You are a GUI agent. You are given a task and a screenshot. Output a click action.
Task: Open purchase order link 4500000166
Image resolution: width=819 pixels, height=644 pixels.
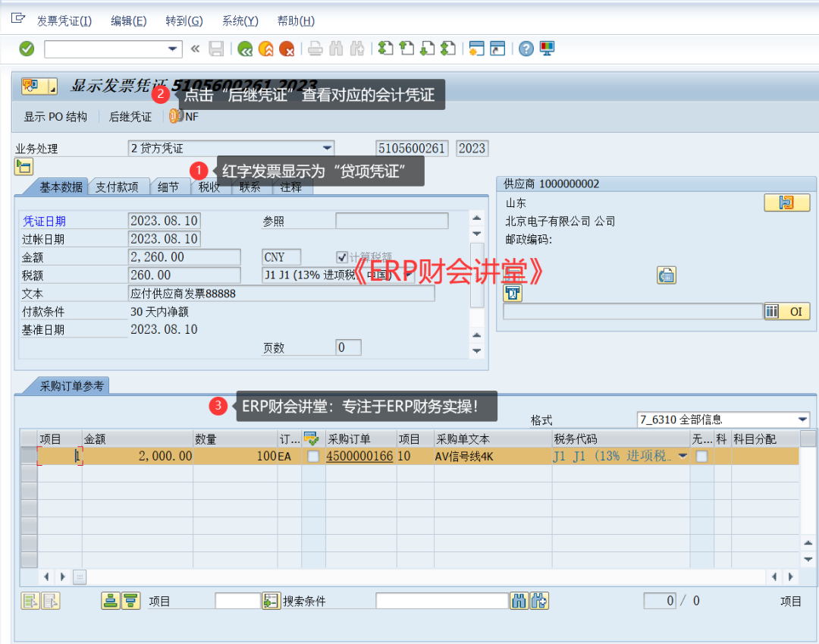pyautogui.click(x=359, y=457)
